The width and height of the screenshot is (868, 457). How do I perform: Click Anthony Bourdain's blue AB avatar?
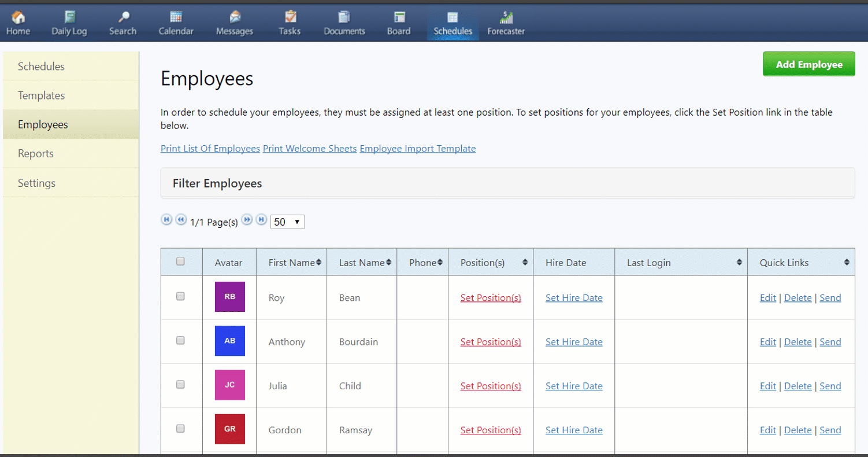tap(229, 341)
